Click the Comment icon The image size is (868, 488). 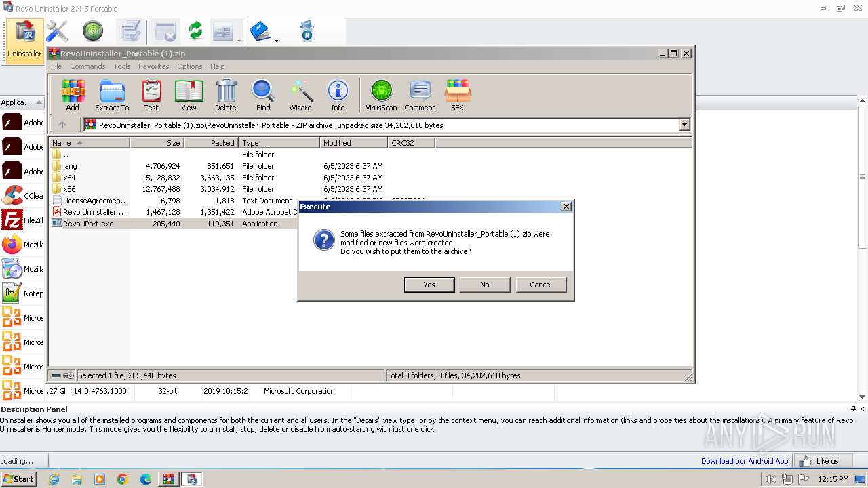pos(420,96)
